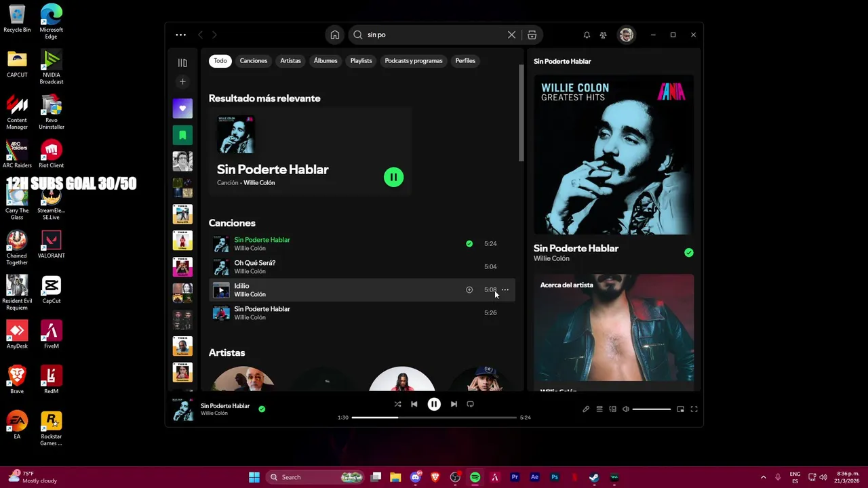
Task: Toggle repeat mode
Action: tap(470, 404)
